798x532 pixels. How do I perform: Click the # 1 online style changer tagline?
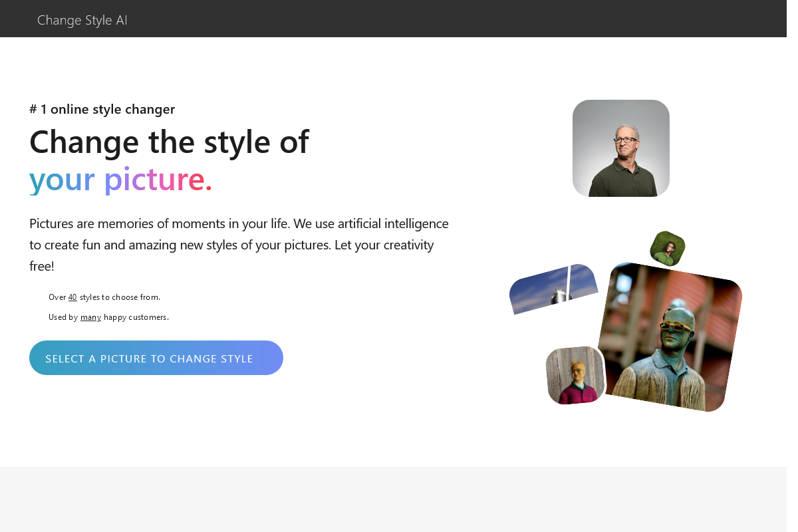(102, 109)
